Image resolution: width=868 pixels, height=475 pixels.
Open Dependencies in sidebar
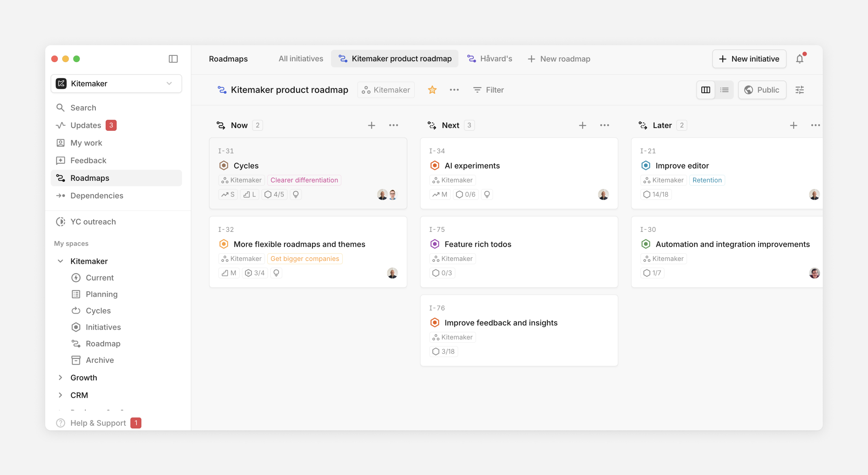click(97, 195)
